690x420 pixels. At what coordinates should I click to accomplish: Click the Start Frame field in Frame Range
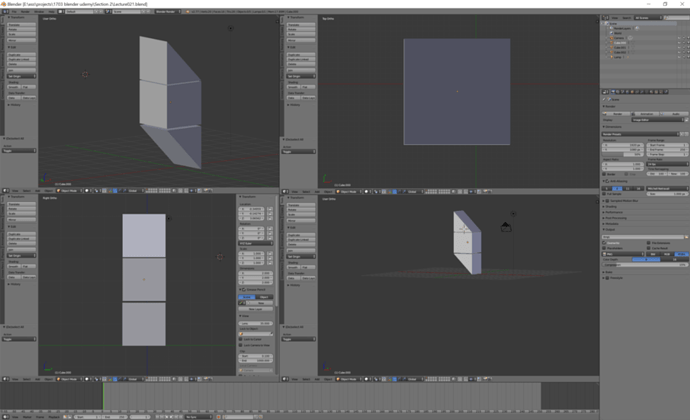coord(667,145)
